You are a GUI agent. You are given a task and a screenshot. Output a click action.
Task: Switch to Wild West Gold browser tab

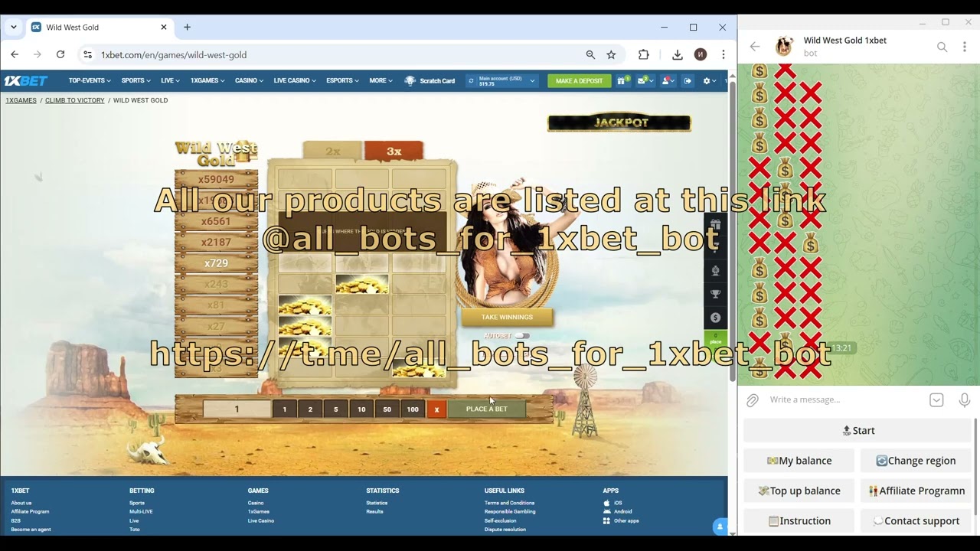pyautogui.click(x=100, y=27)
